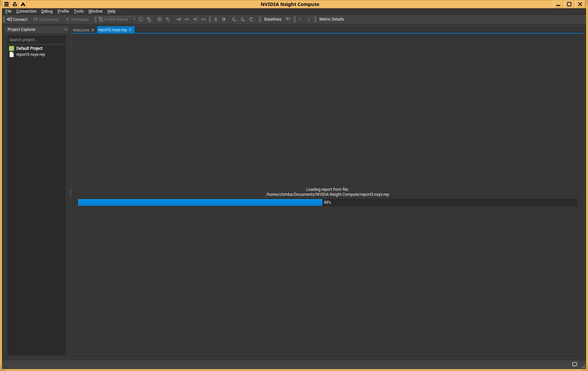Click the snowflake freeze icon
588x371 pixels.
click(160, 19)
